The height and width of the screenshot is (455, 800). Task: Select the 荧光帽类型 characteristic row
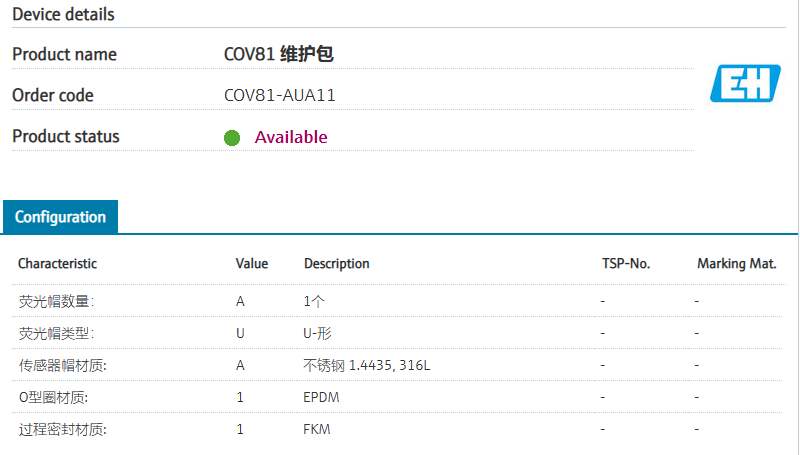point(57,333)
